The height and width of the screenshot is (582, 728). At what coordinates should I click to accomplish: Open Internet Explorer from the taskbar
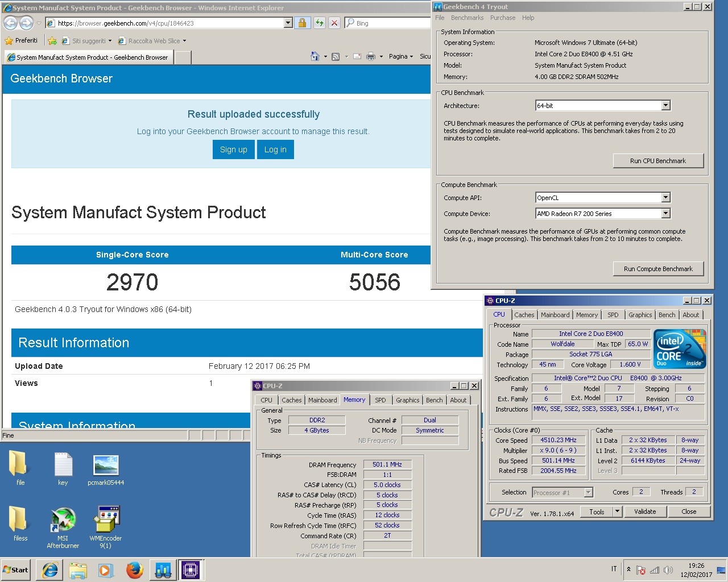(50, 570)
